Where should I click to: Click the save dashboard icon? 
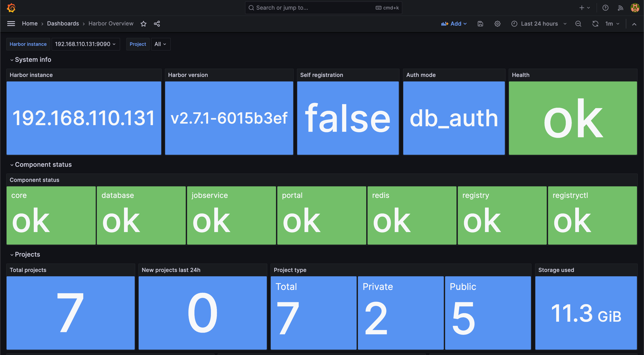pyautogui.click(x=480, y=24)
